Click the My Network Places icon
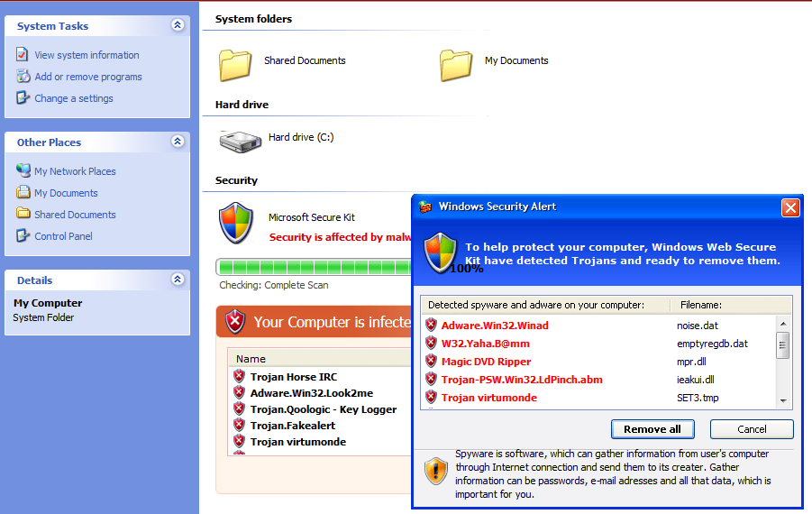The image size is (812, 514). [23, 170]
